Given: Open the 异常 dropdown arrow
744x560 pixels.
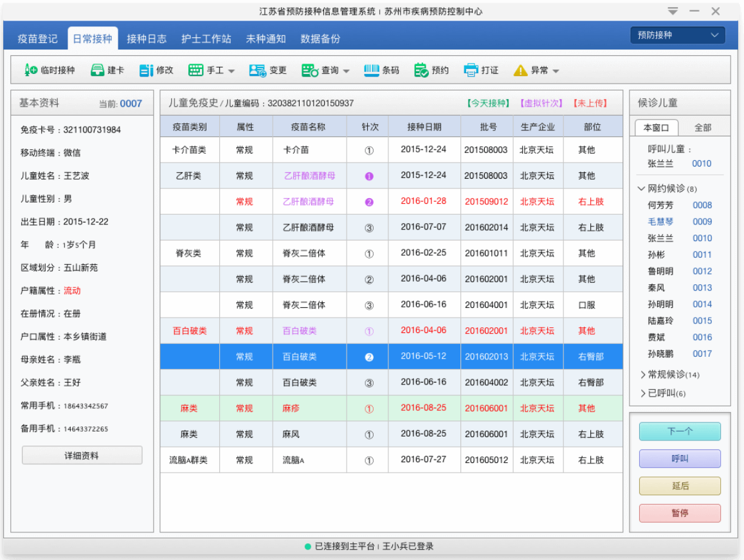Looking at the screenshot, I should (556, 71).
